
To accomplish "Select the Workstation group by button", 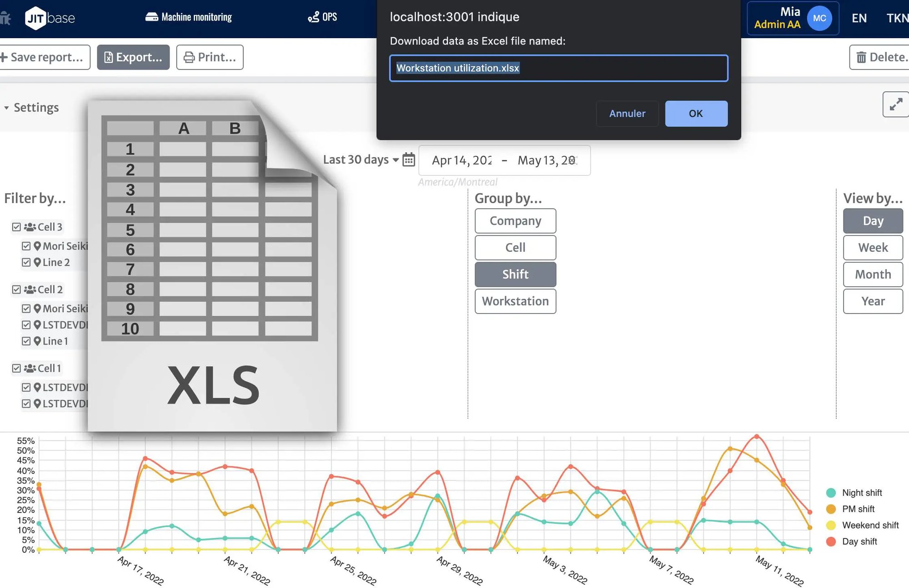I will tap(515, 301).
